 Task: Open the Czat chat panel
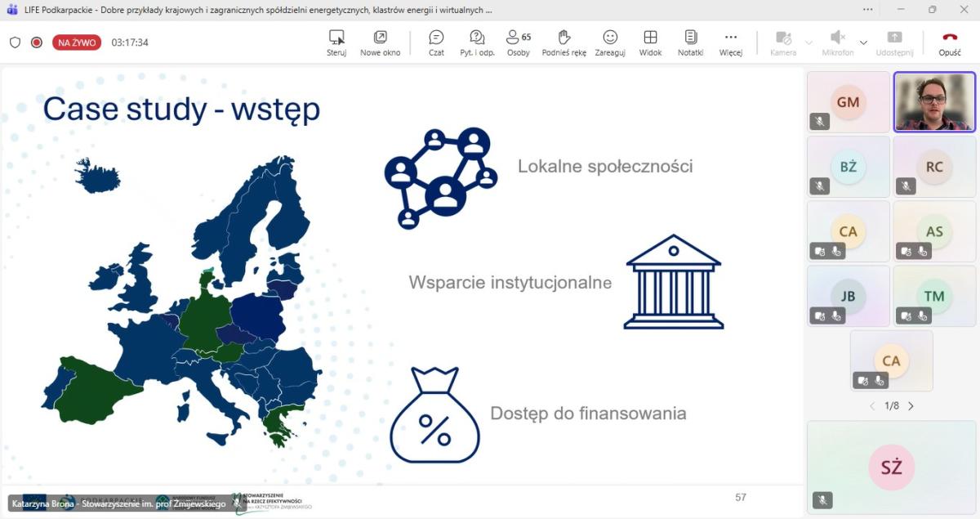pos(436,43)
